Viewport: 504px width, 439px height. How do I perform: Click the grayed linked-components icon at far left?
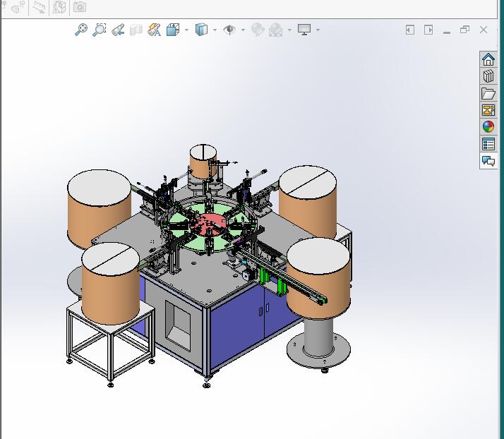click(18, 7)
